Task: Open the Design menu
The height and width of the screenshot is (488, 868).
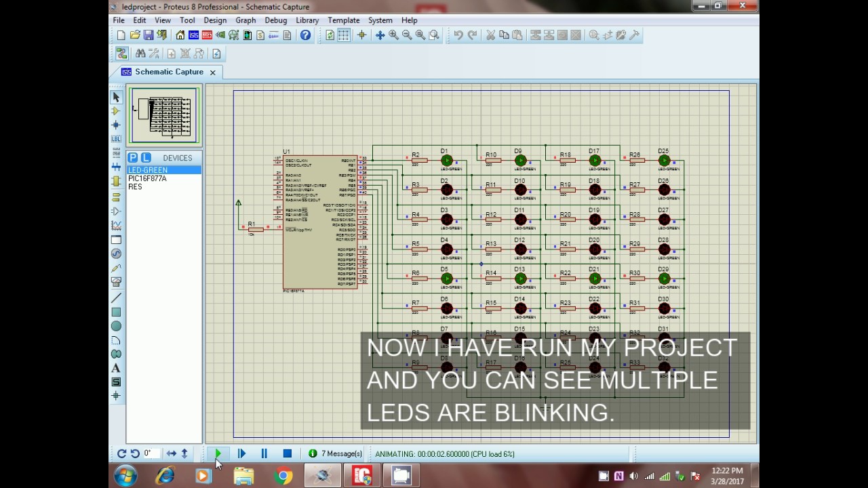Action: pyautogui.click(x=215, y=20)
